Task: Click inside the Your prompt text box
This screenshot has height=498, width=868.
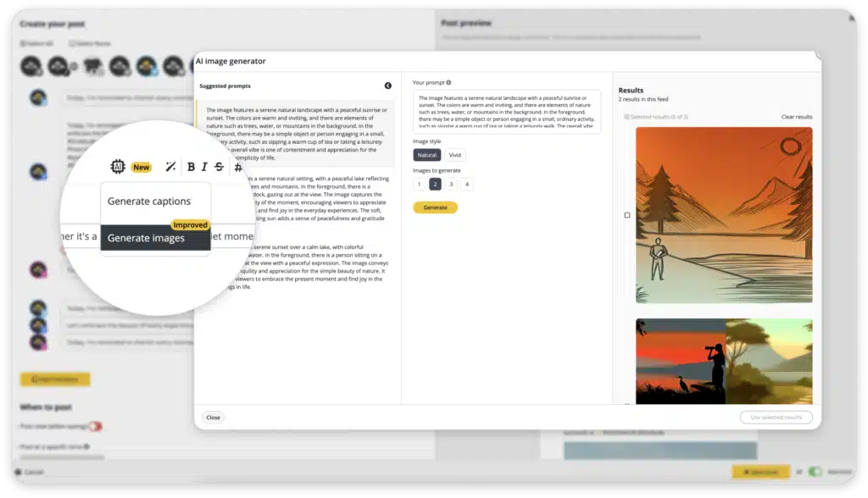Action: (x=507, y=111)
